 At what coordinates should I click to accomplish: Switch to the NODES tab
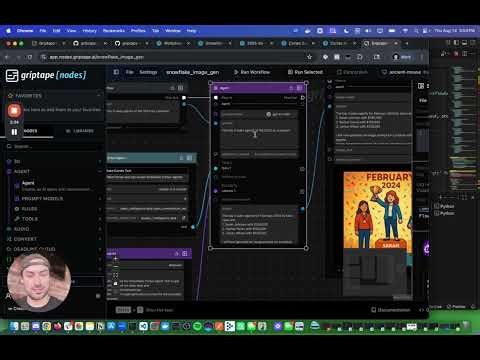[30, 131]
